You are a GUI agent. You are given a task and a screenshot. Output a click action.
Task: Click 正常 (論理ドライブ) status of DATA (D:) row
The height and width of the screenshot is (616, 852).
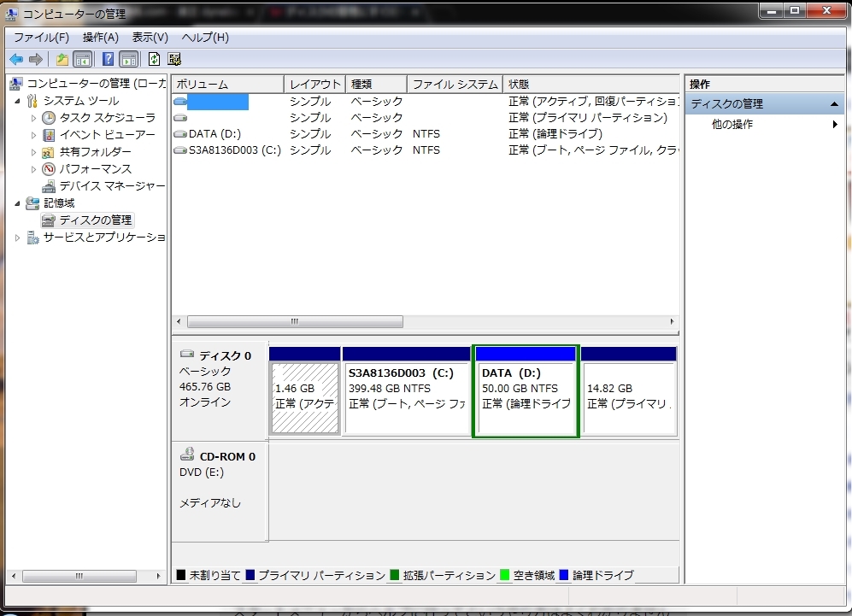click(x=555, y=133)
